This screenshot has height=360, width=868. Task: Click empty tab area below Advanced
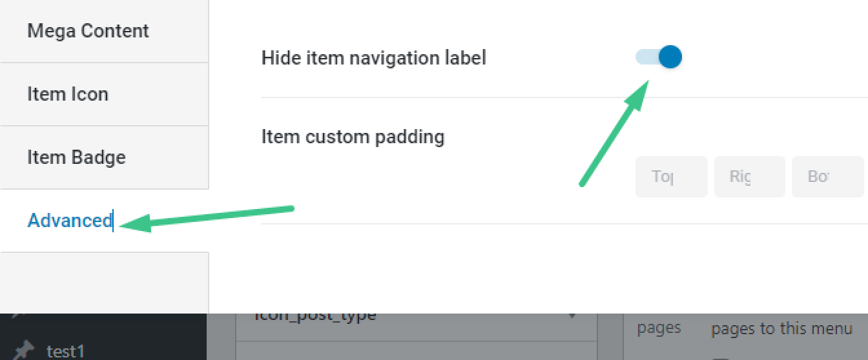click(104, 283)
